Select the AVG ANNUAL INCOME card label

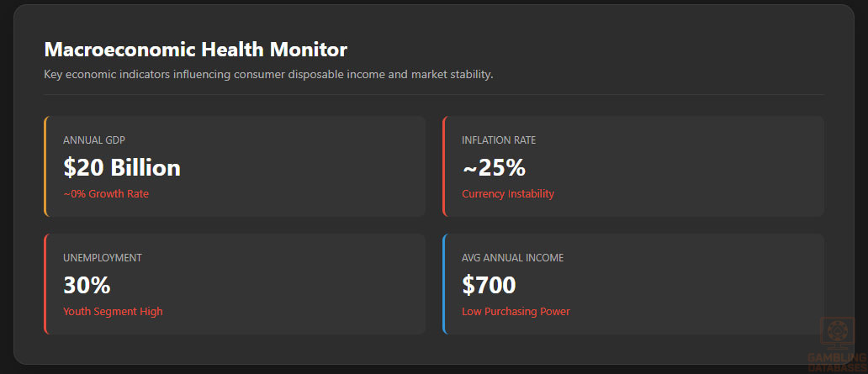[x=513, y=258]
